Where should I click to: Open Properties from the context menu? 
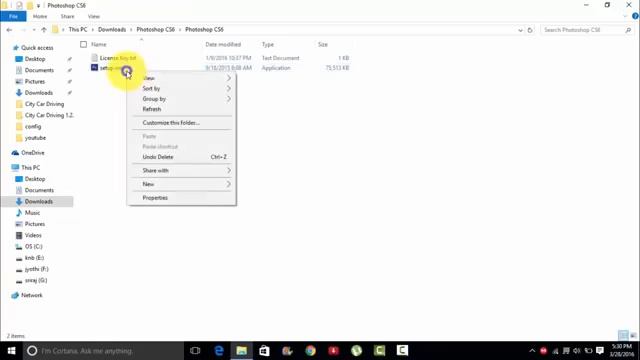click(x=182, y=198)
